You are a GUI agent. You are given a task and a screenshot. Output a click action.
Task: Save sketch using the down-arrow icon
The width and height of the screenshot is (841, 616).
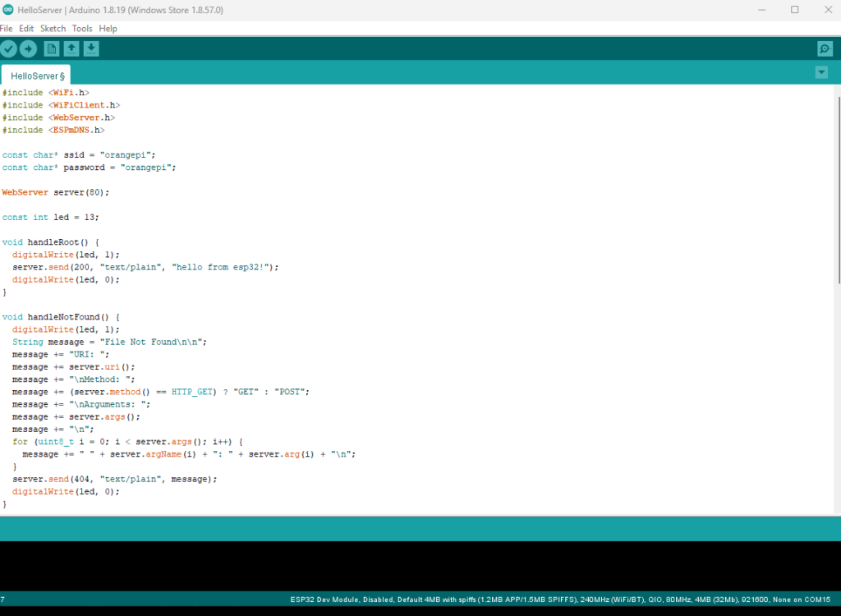[x=91, y=48]
